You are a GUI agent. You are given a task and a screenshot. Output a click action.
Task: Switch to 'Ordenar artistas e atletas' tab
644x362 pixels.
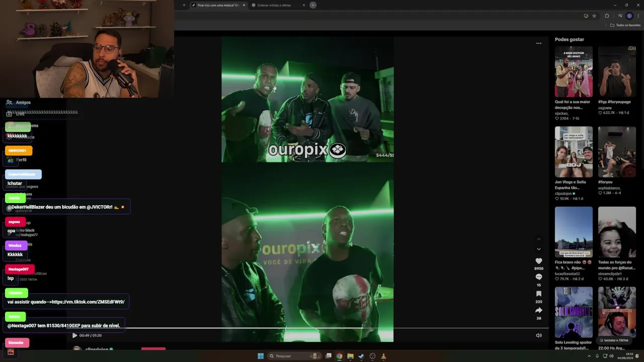tap(274, 5)
